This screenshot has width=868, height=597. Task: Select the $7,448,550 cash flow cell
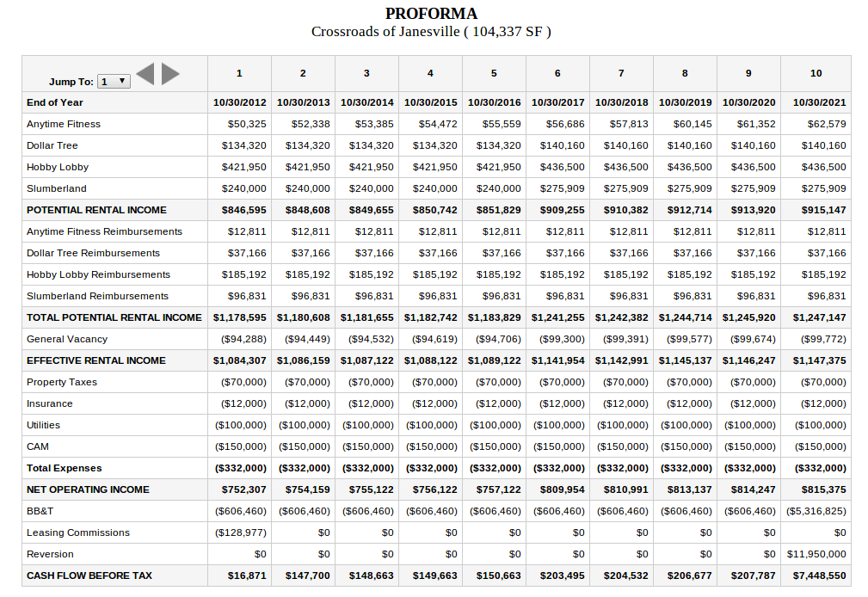tap(819, 575)
